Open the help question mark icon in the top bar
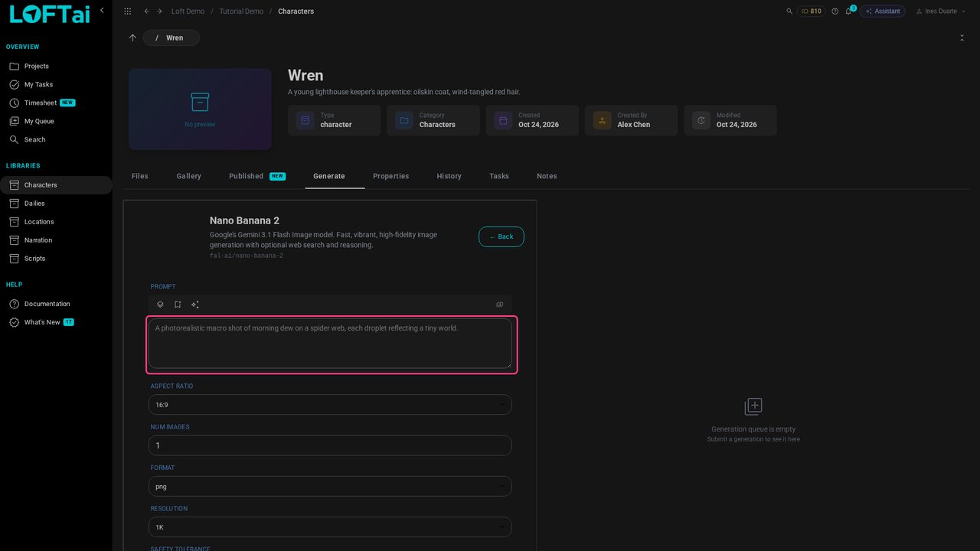The height and width of the screenshot is (551, 980). click(x=835, y=11)
